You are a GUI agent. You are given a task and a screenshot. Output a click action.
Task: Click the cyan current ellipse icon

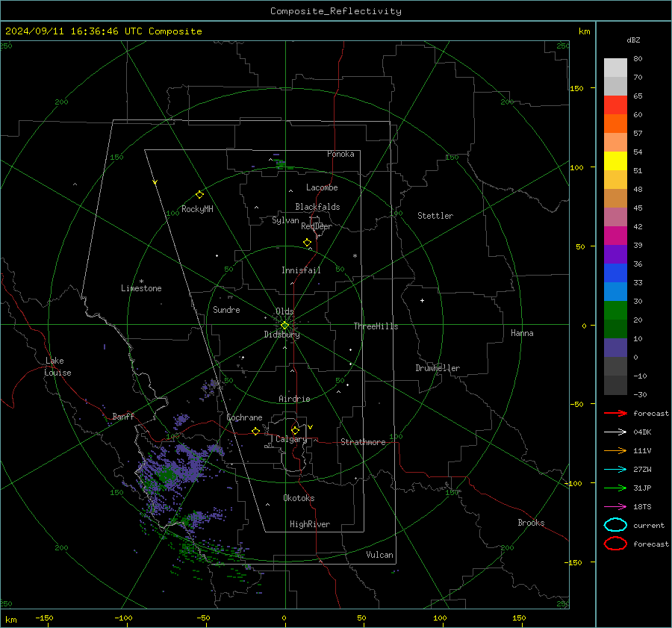[x=615, y=525]
